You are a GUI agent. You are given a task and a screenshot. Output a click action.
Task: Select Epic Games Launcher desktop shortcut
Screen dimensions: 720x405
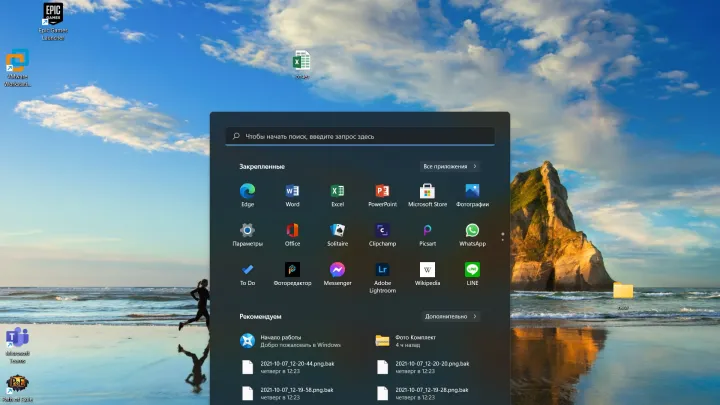[x=52, y=19]
